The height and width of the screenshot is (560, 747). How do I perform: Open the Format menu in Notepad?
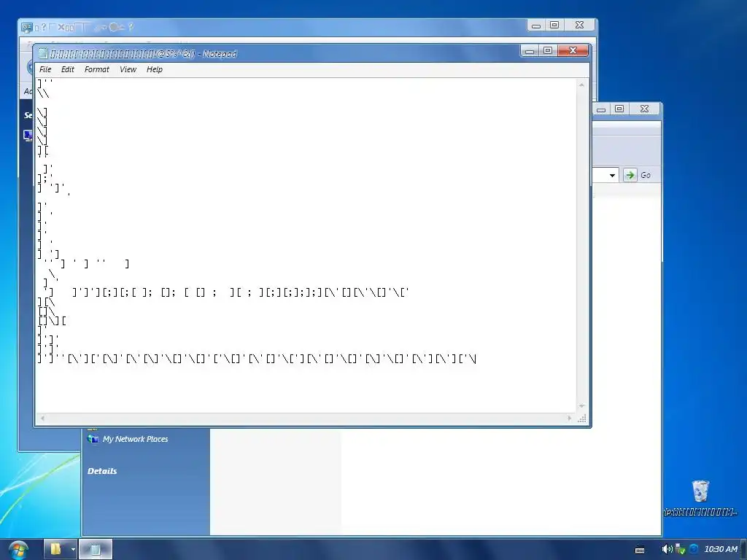pyautogui.click(x=97, y=69)
